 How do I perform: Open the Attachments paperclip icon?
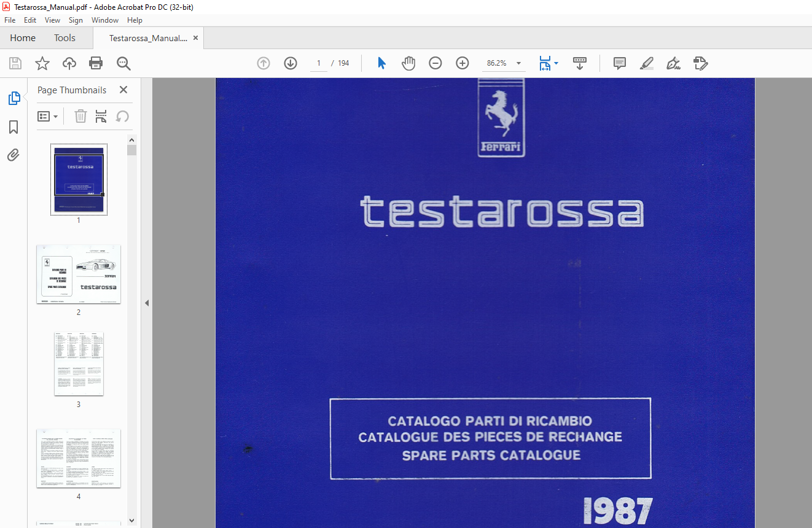pyautogui.click(x=14, y=155)
